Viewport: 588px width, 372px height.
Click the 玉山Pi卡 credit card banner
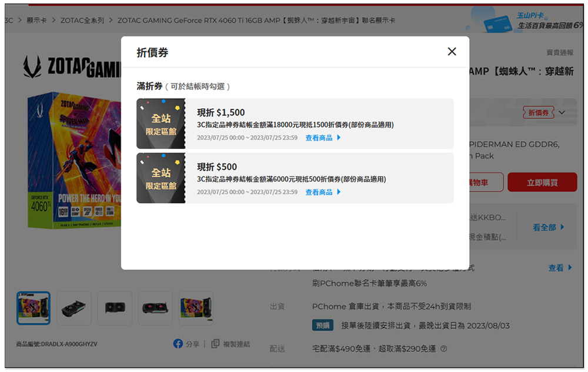[525, 21]
